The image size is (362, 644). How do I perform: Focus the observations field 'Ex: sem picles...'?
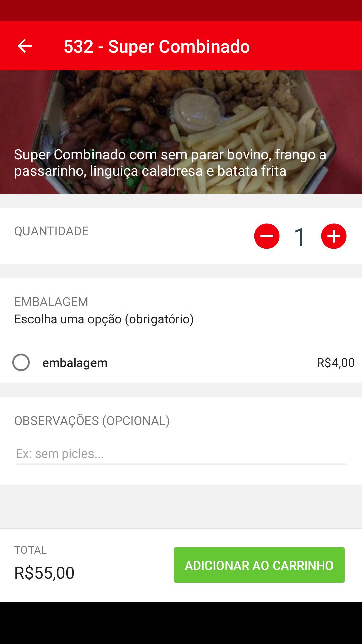(181, 454)
